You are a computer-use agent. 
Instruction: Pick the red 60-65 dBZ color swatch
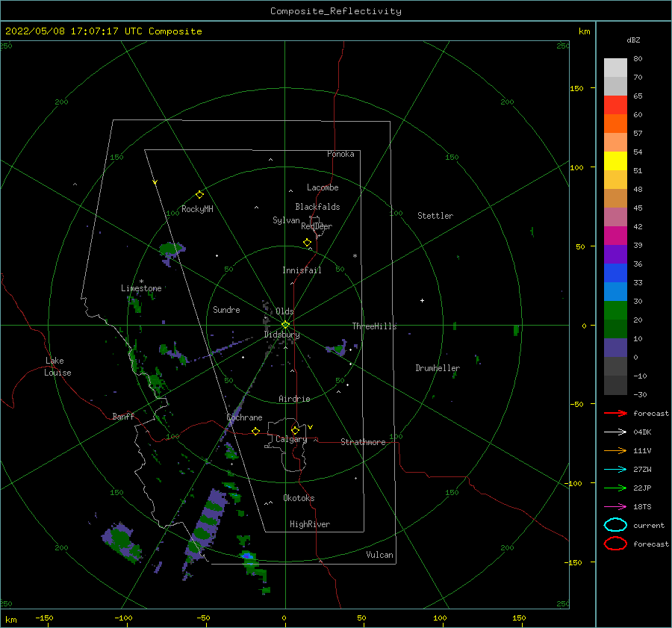pyautogui.click(x=615, y=105)
